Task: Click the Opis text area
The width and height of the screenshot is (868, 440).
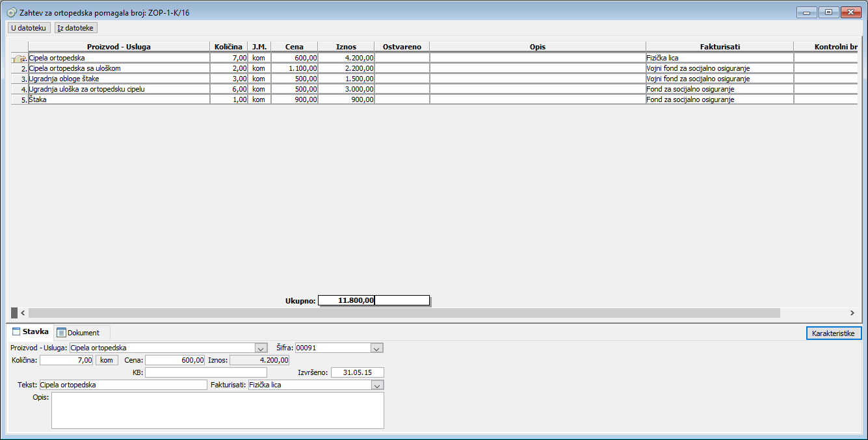Action: pyautogui.click(x=218, y=410)
